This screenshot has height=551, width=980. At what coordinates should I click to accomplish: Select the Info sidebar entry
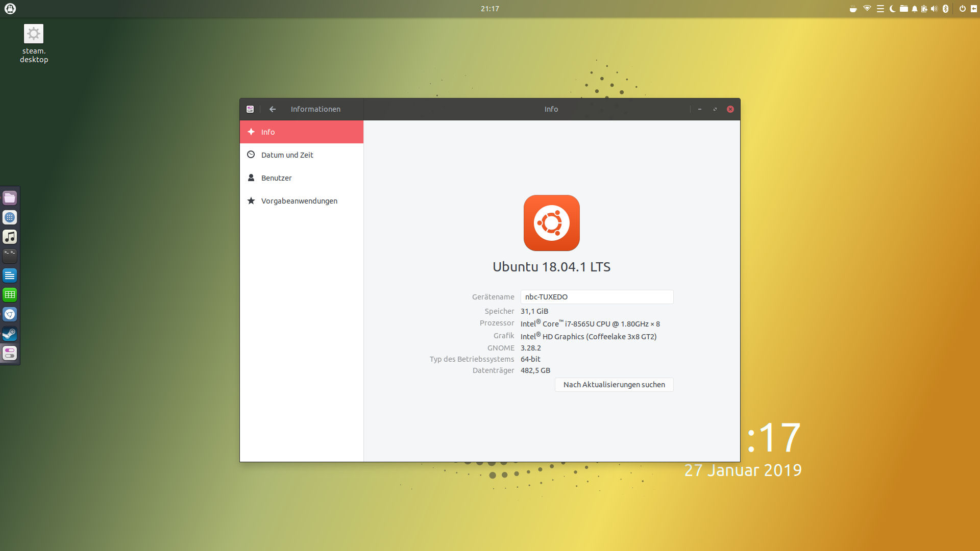tap(301, 132)
